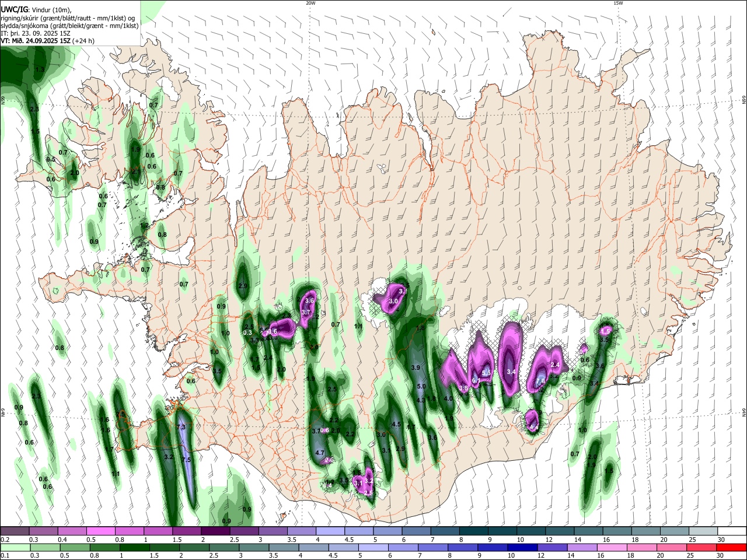The image size is (747, 560).
Task: Click the '20W' longitude label
Action: tap(310, 3)
